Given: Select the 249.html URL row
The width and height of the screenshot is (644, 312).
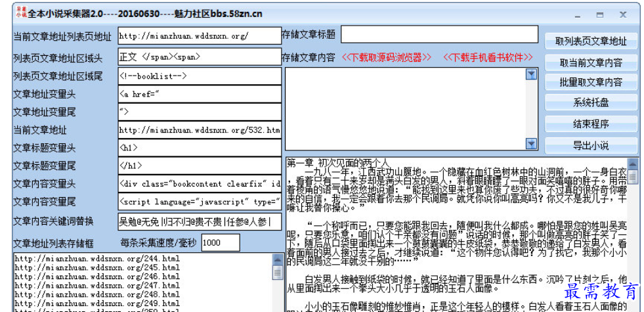Looking at the screenshot, I should (97, 303).
